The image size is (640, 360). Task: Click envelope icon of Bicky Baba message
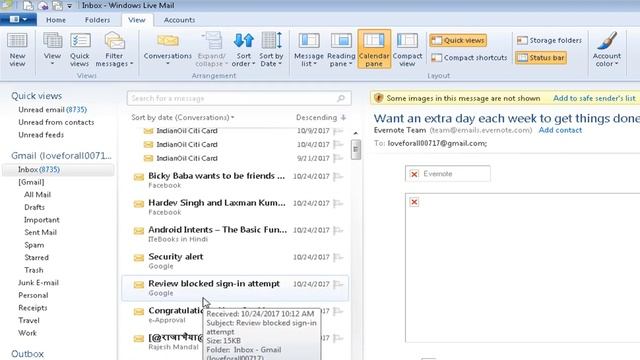tap(139, 177)
